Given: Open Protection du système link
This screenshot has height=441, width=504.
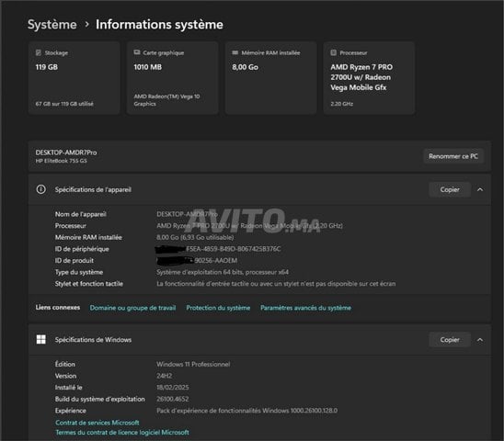Looking at the screenshot, I should coord(218,308).
